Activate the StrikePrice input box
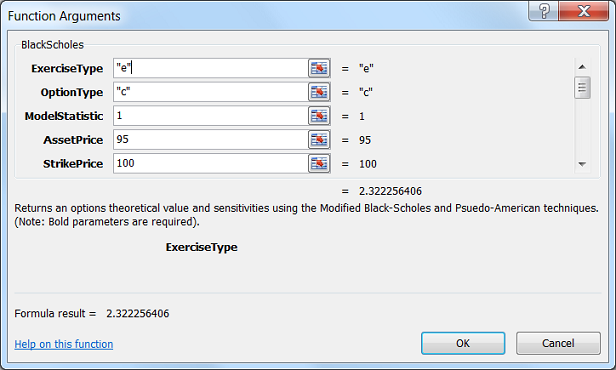616x370 pixels. [211, 163]
